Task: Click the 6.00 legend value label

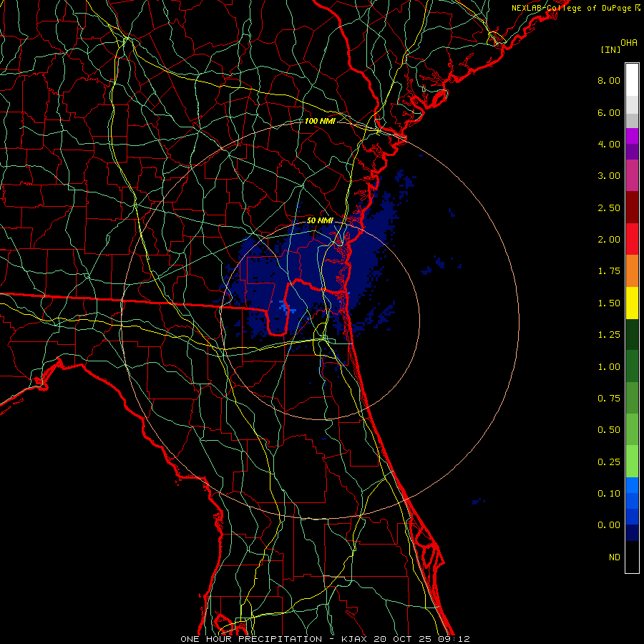Action: click(x=609, y=112)
